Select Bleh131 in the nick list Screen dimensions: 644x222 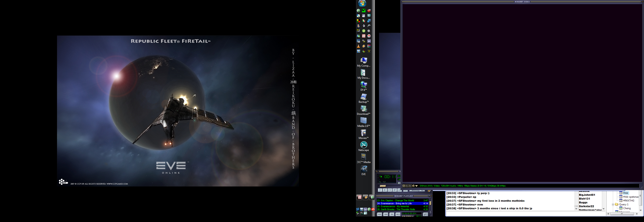coord(584,199)
